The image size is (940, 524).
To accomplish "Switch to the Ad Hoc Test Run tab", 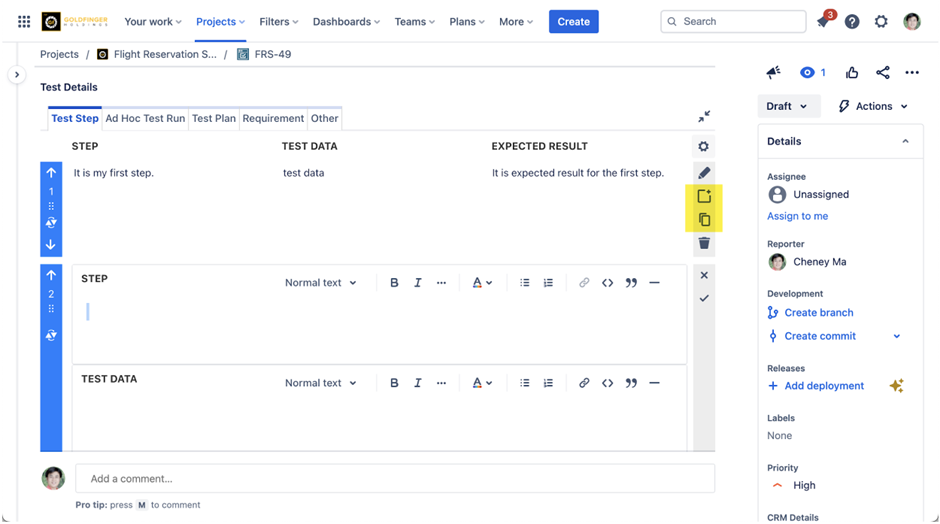I will pos(145,118).
